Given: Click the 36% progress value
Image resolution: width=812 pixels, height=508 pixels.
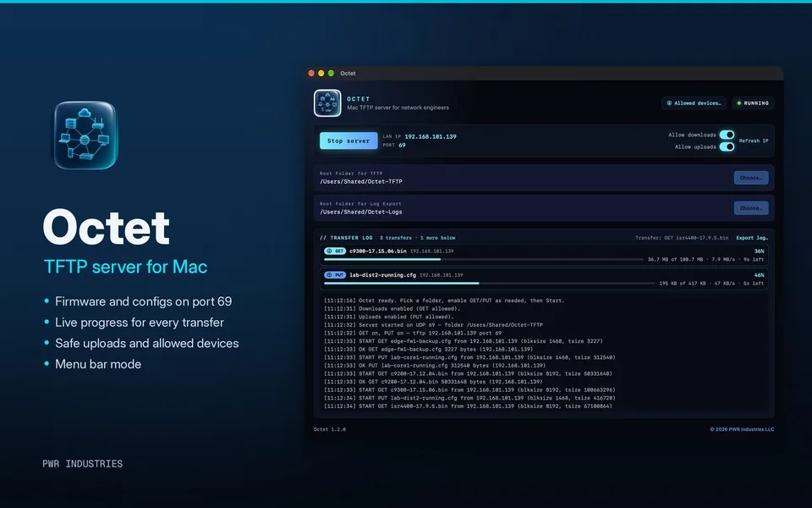Looking at the screenshot, I should click(x=760, y=251).
